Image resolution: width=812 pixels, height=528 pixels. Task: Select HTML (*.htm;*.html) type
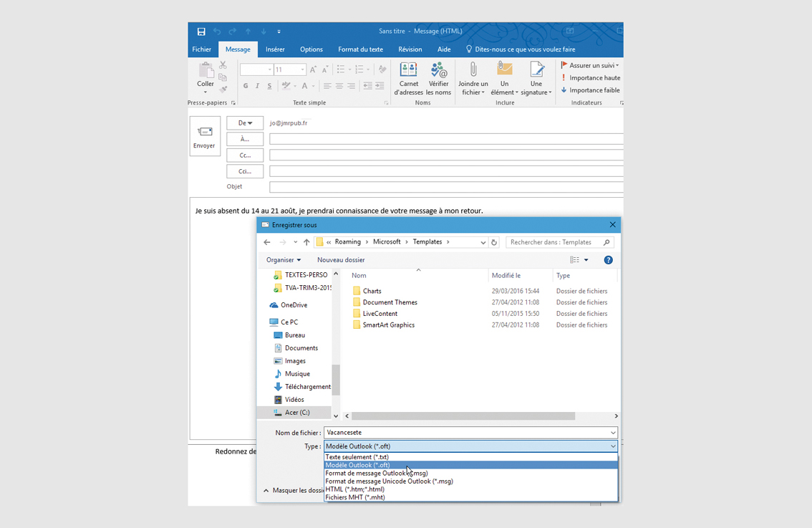[470, 489]
